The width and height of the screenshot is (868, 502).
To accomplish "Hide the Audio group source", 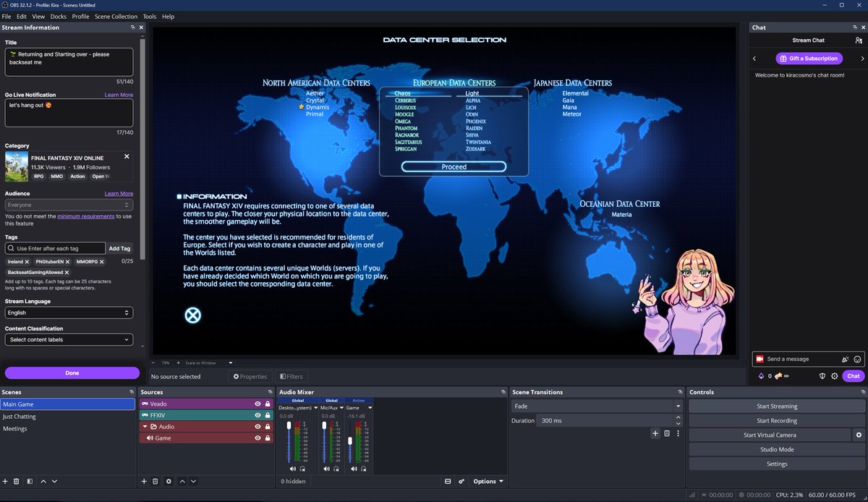I will [x=258, y=427].
